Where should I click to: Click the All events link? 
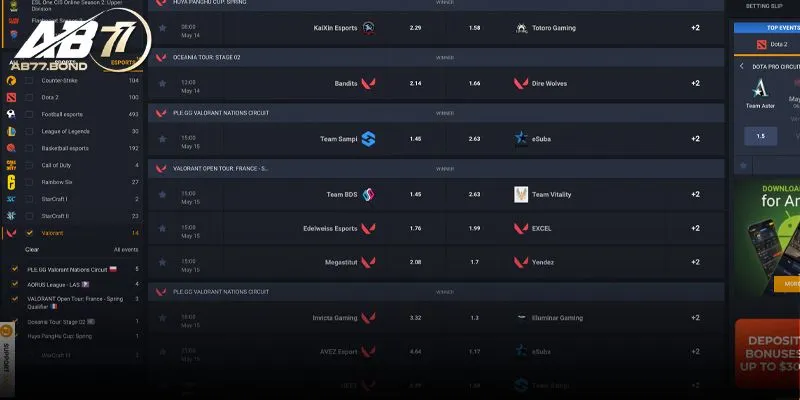[x=126, y=250]
